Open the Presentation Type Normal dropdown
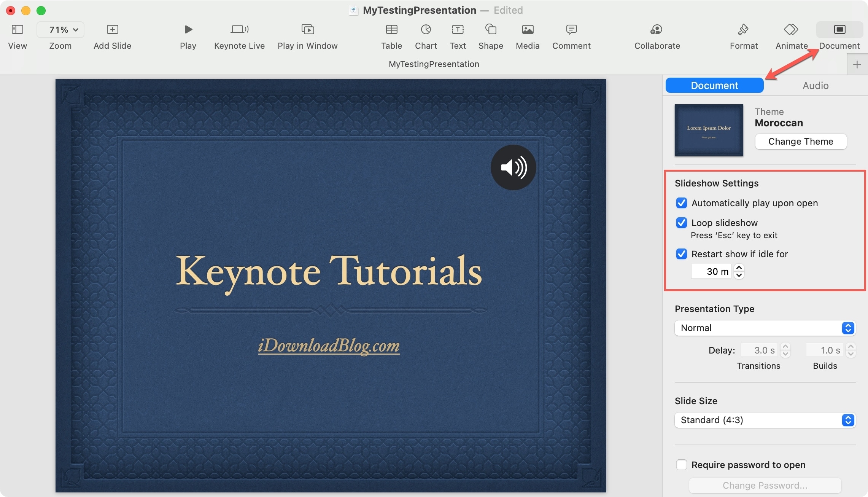This screenshot has height=497, width=868. click(x=765, y=328)
